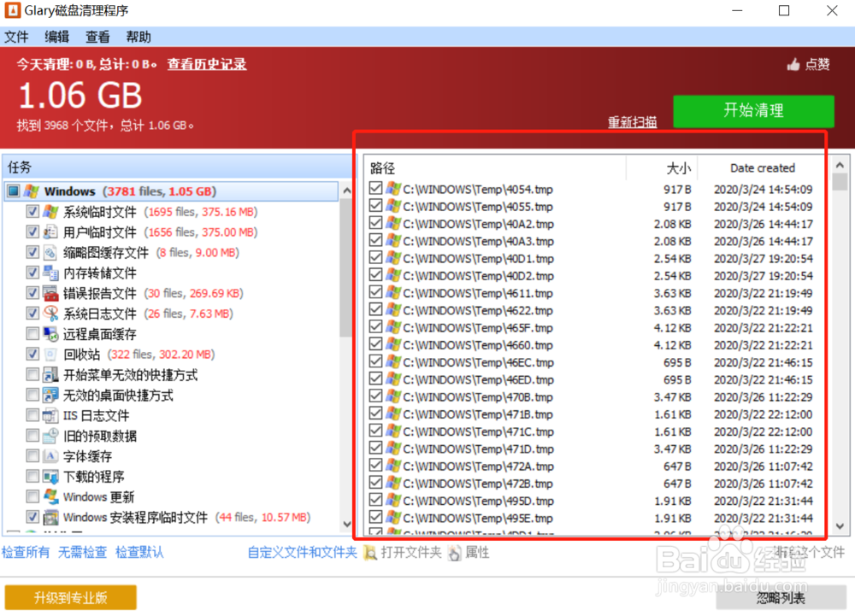Click the task list scrollbar thumb
The width and height of the screenshot is (855, 616).
coord(345,268)
